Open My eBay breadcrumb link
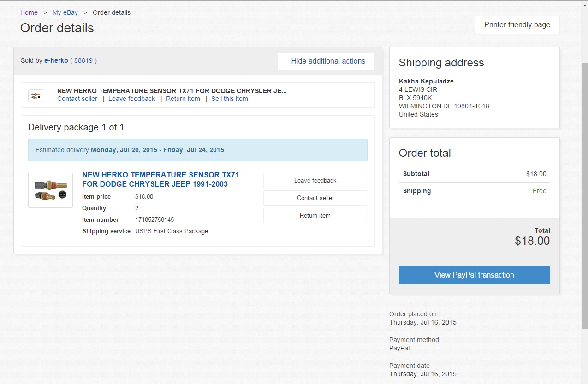 tap(65, 12)
